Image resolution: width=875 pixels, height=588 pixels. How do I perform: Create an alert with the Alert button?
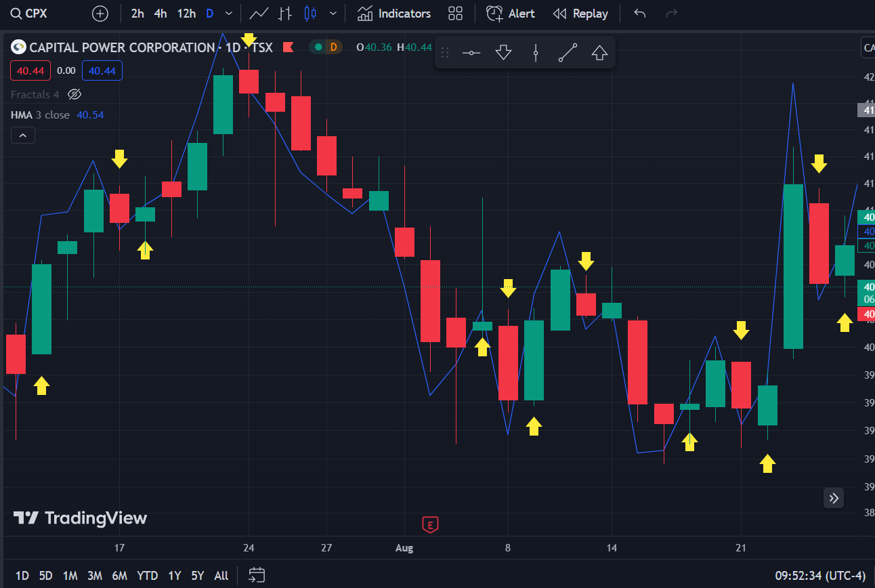511,13
